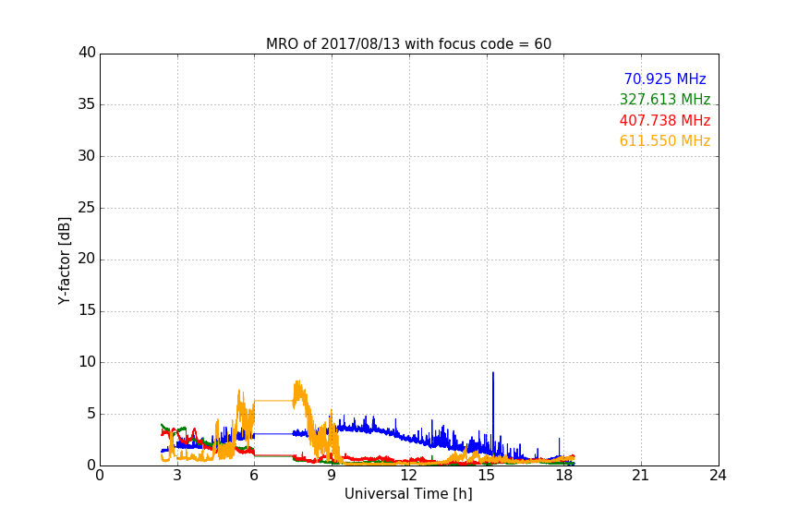Click the x-axis tick label 24

tap(718, 476)
